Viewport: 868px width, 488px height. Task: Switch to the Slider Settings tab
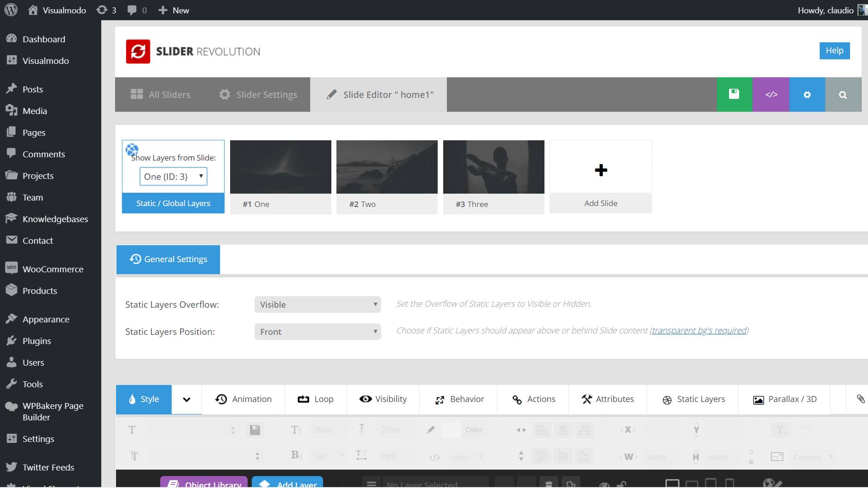point(258,94)
